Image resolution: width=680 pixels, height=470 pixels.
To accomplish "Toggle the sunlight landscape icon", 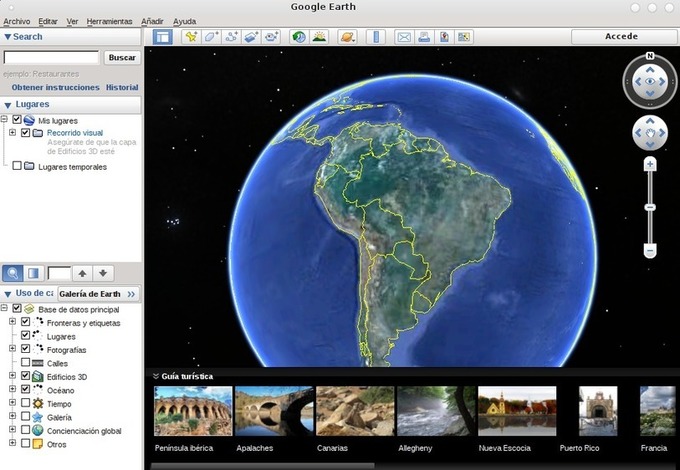I will coord(319,37).
